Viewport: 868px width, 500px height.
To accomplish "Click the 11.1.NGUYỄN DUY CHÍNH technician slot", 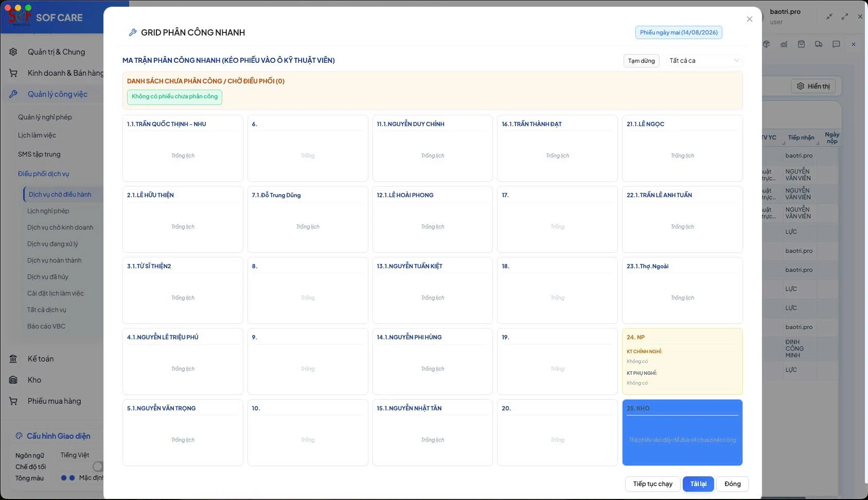I will 432,148.
